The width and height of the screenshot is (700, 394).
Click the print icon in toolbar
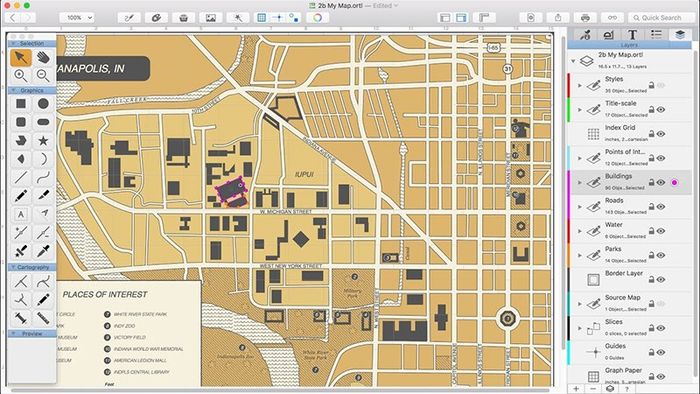585,18
